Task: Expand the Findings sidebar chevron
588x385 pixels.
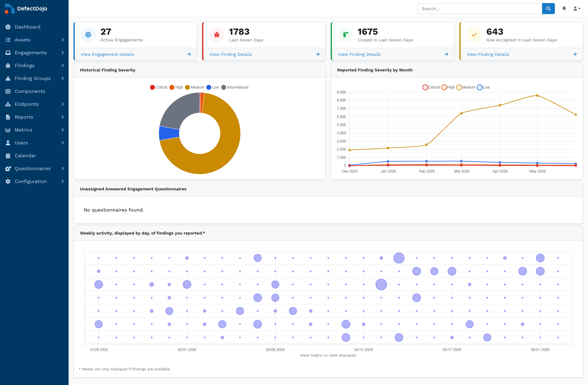Action: coord(63,66)
